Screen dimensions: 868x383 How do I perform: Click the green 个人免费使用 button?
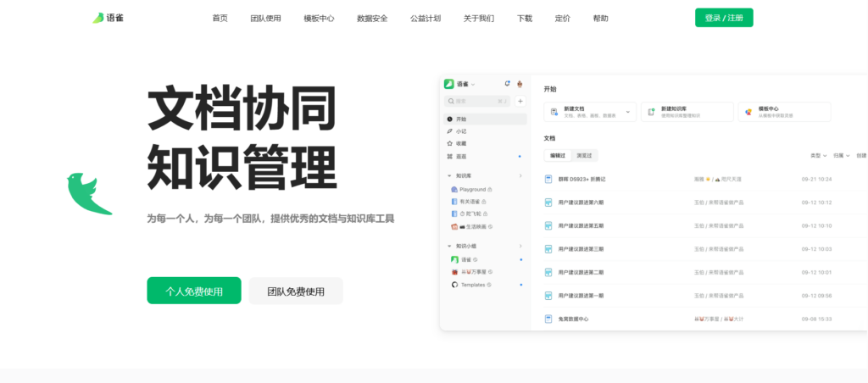(194, 291)
